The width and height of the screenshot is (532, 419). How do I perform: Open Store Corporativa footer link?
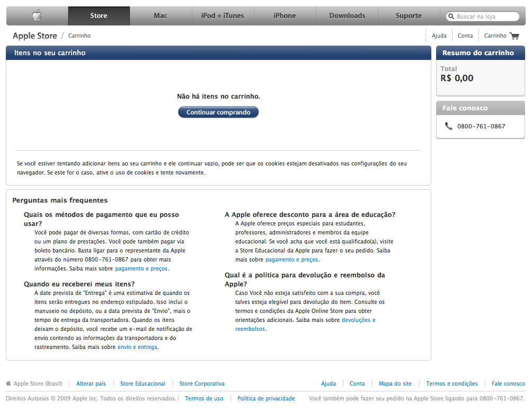(x=202, y=383)
